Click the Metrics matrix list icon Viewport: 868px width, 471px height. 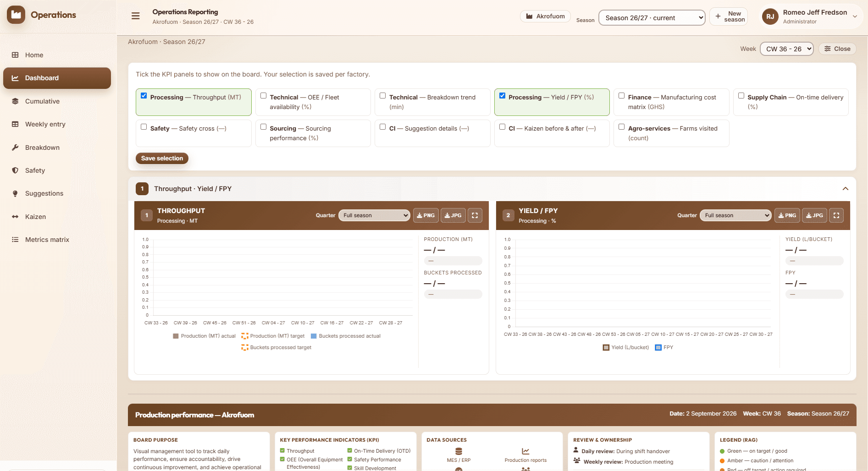point(15,240)
